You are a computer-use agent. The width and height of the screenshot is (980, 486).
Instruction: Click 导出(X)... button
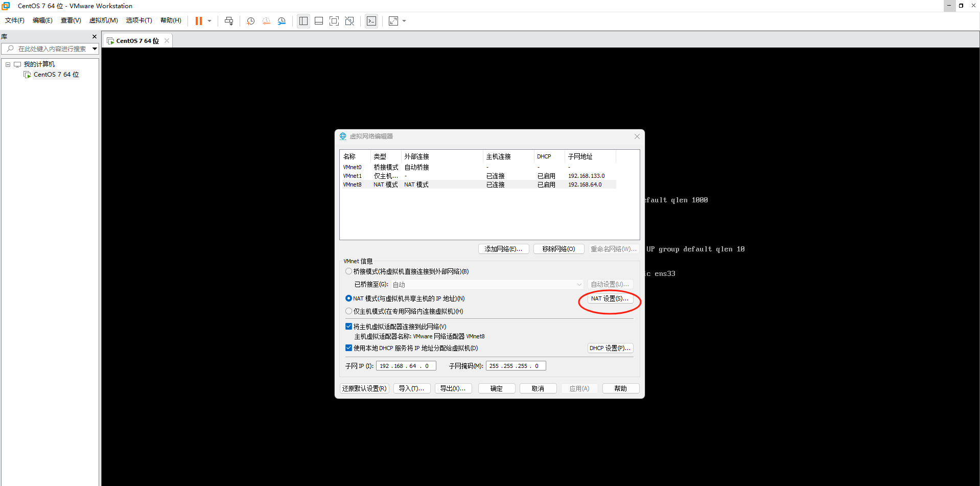click(x=453, y=388)
